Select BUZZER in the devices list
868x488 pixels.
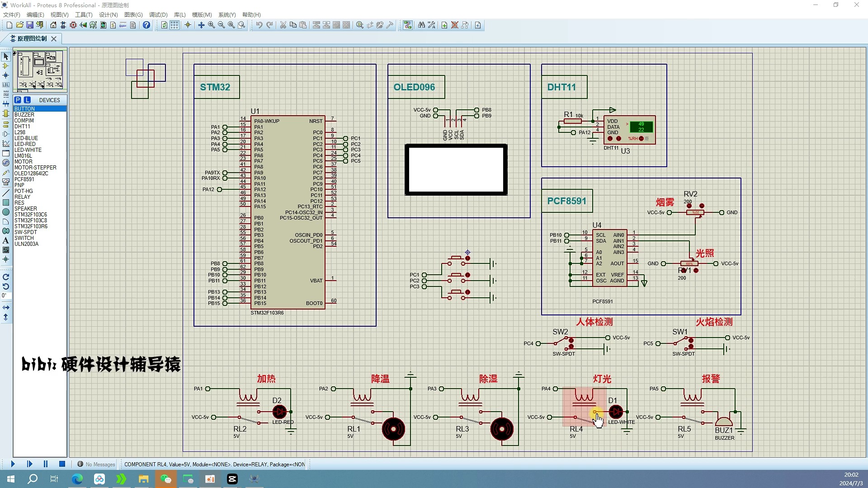pyautogui.click(x=40, y=115)
